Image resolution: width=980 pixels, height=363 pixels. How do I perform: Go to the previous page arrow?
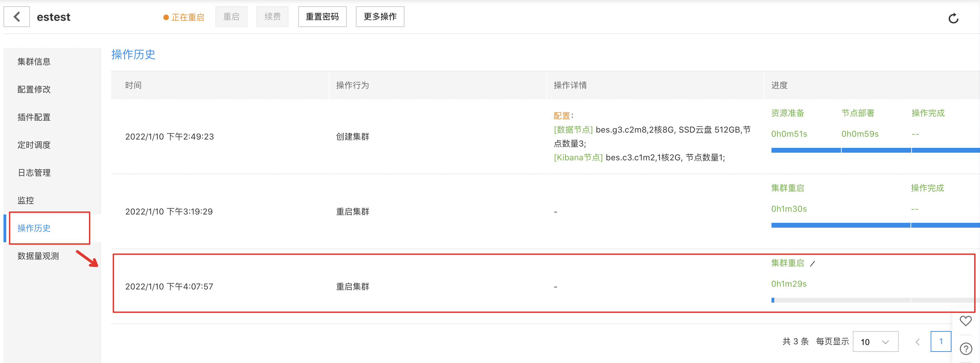click(917, 342)
